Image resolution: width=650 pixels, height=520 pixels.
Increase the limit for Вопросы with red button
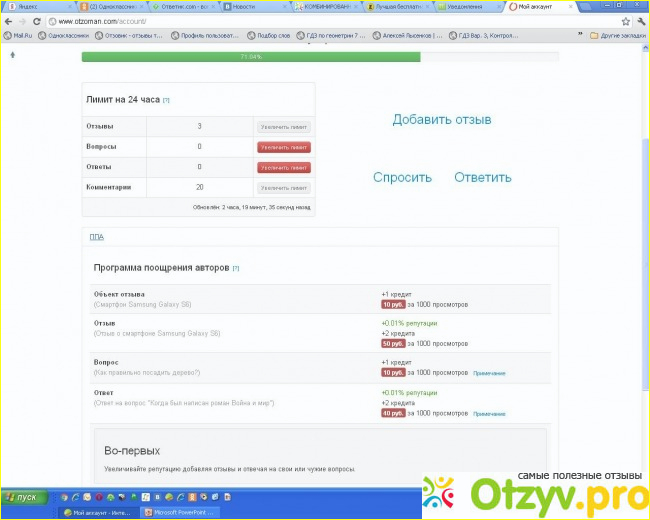click(284, 147)
